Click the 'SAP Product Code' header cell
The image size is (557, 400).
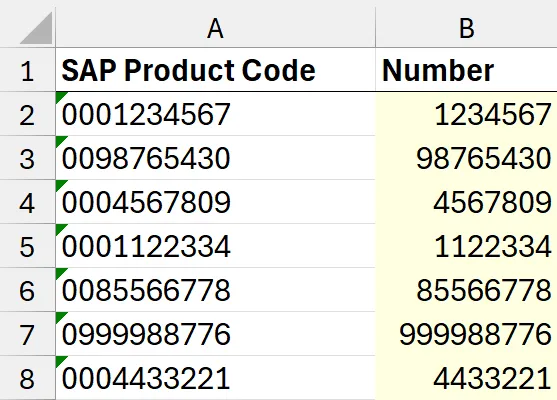pyautogui.click(x=216, y=70)
